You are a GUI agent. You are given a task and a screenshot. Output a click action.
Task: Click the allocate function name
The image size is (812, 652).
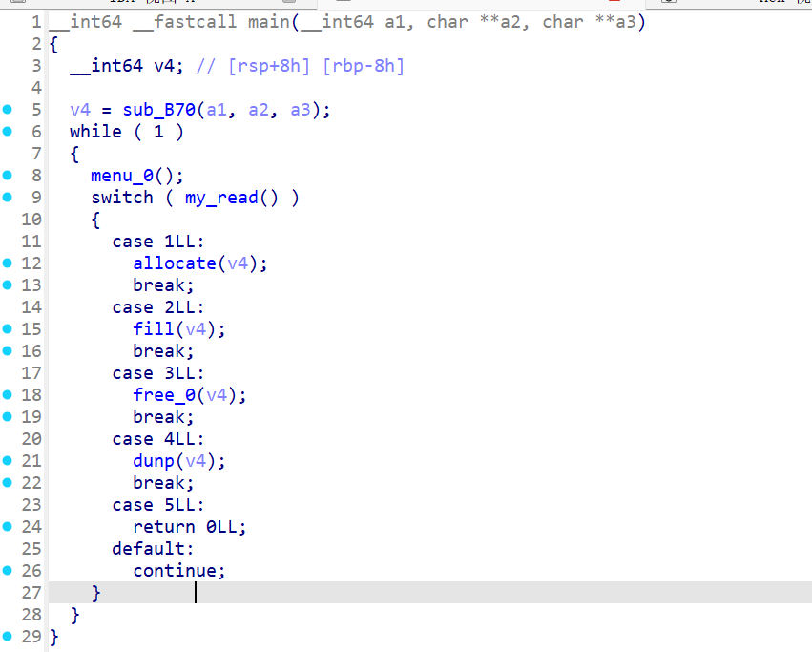coord(175,263)
